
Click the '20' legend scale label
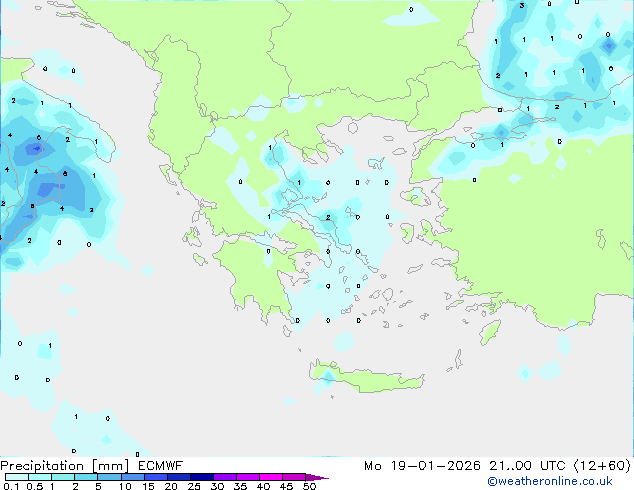pyautogui.click(x=171, y=486)
